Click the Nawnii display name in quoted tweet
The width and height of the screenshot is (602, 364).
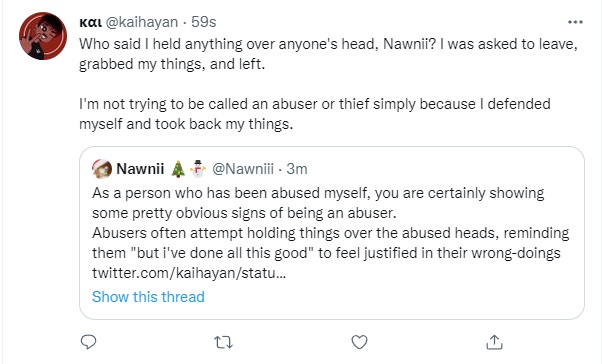tap(140, 169)
